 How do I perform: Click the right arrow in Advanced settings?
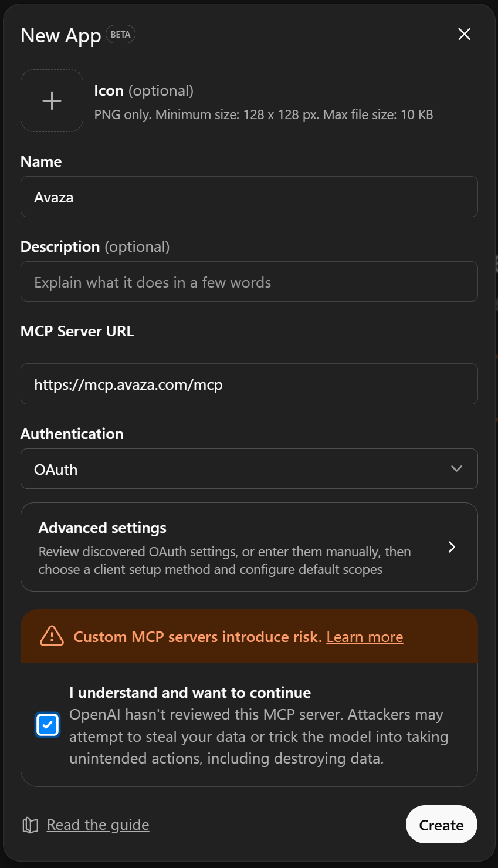coord(452,547)
